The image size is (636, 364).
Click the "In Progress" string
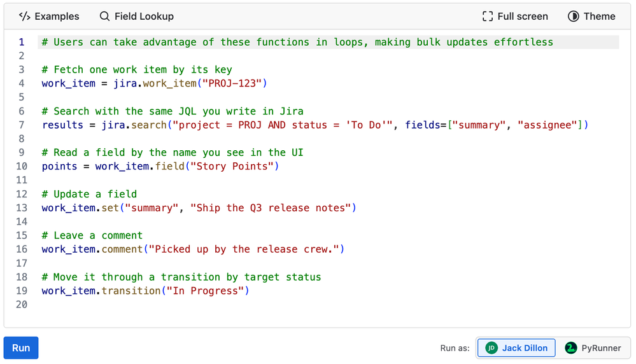tap(205, 291)
